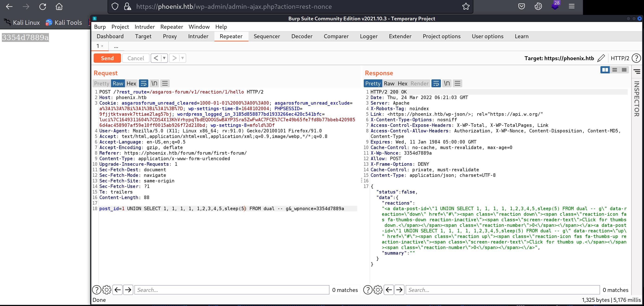Go to next Response search match arrow
Viewport: 644px width, 306px height.
pyautogui.click(x=399, y=290)
